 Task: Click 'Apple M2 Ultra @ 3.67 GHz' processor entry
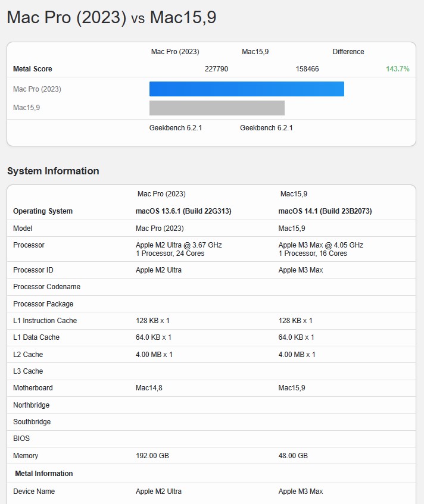coord(179,245)
